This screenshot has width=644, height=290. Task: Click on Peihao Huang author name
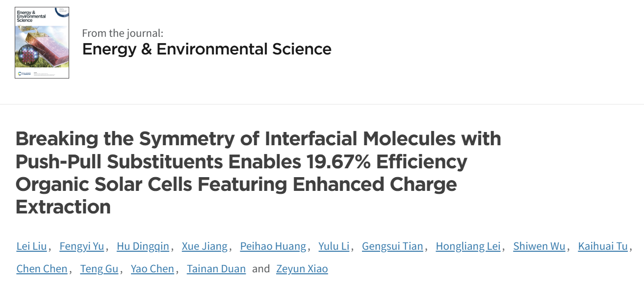(x=273, y=246)
